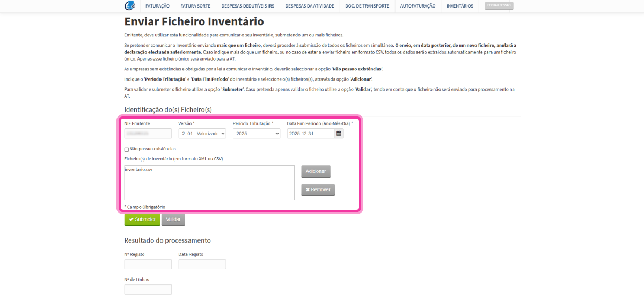Click the Data Fim Período field
Viewport: 644px width, 300px height.
pyautogui.click(x=311, y=134)
